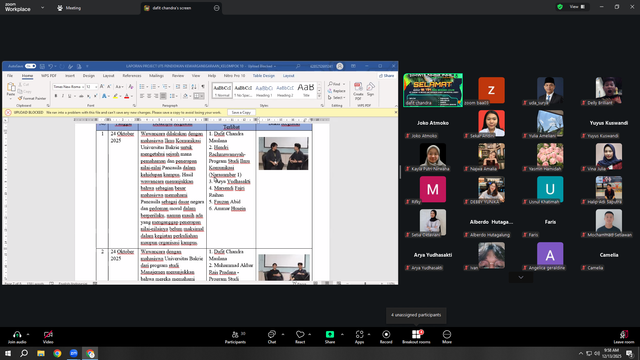Click Sort icon in Word Paragraph group
This screenshot has height=360, width=640.
pos(194,87)
